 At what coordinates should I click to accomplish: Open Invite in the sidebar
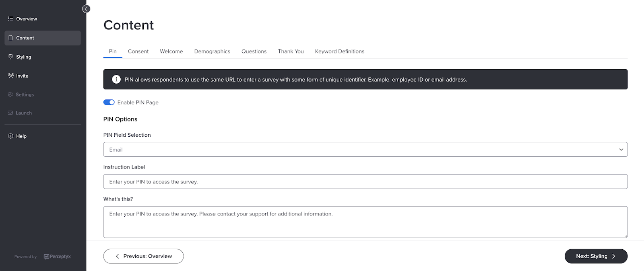coord(43,76)
